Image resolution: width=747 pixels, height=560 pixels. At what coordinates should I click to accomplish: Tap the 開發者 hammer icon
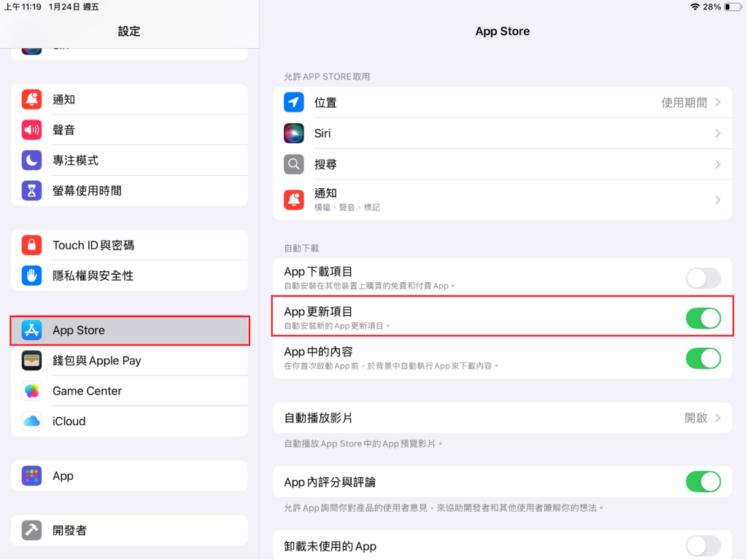click(31, 530)
